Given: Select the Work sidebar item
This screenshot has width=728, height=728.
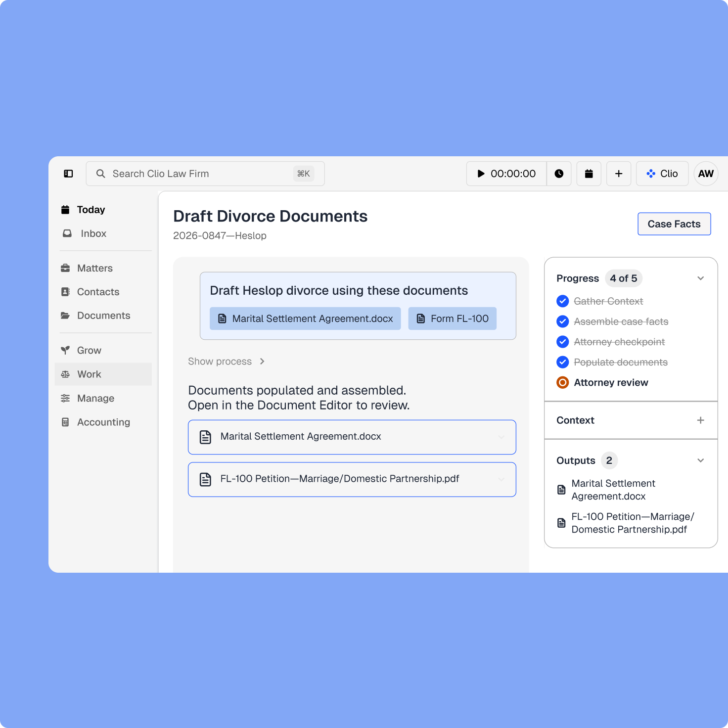Looking at the screenshot, I should click(x=103, y=374).
